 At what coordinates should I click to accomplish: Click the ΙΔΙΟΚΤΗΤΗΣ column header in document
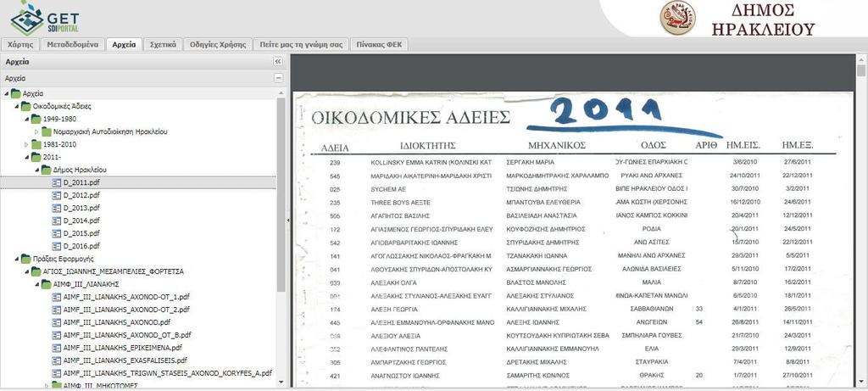(428, 146)
